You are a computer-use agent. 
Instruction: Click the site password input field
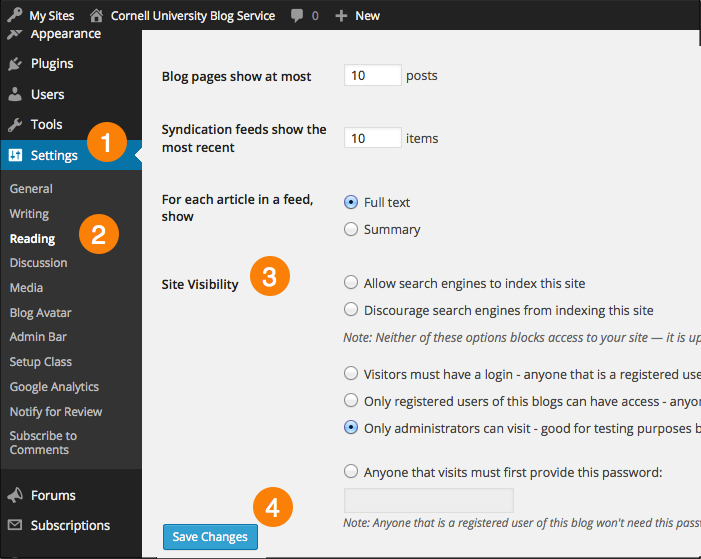coord(429,500)
